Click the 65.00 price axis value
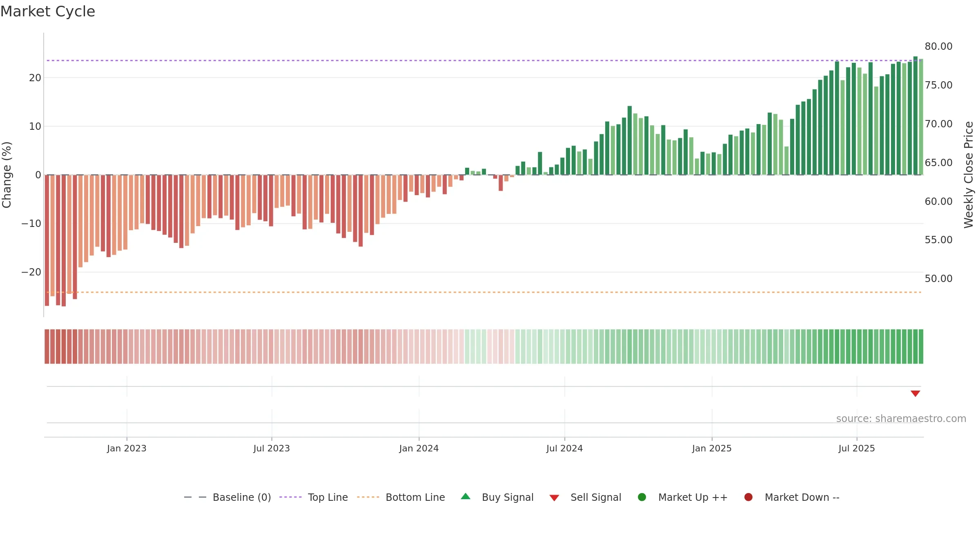This screenshot has height=551, width=980. point(938,162)
